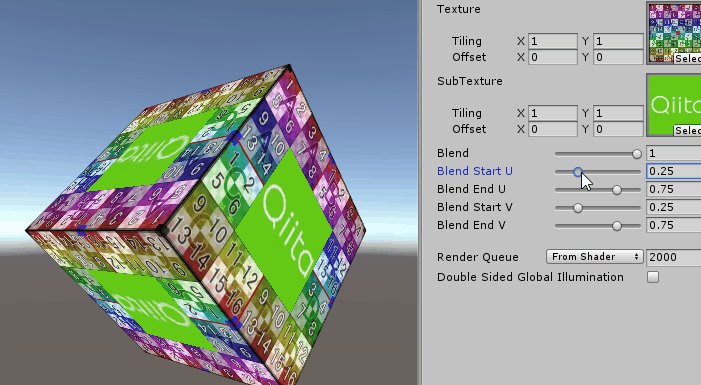Focus the Blend End U value field
This screenshot has width=701, height=385.
coord(674,189)
